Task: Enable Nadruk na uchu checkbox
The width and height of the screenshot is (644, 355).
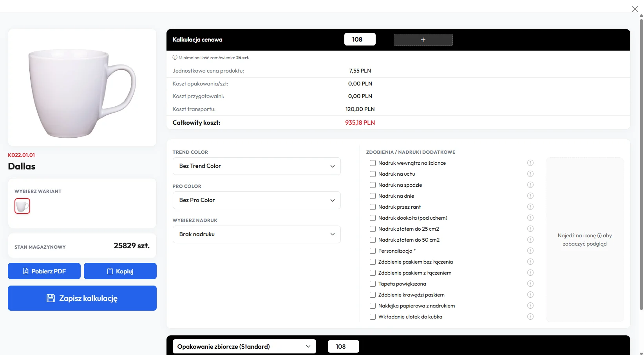Action: click(373, 174)
